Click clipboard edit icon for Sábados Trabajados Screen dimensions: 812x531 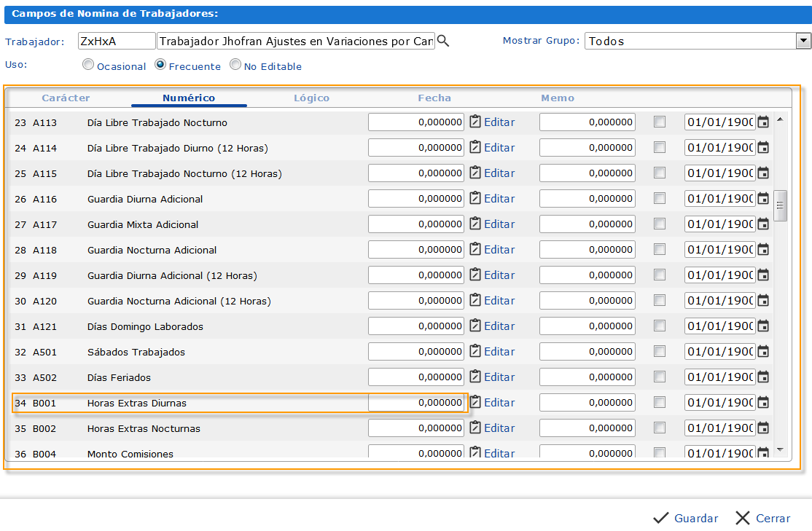click(x=475, y=351)
